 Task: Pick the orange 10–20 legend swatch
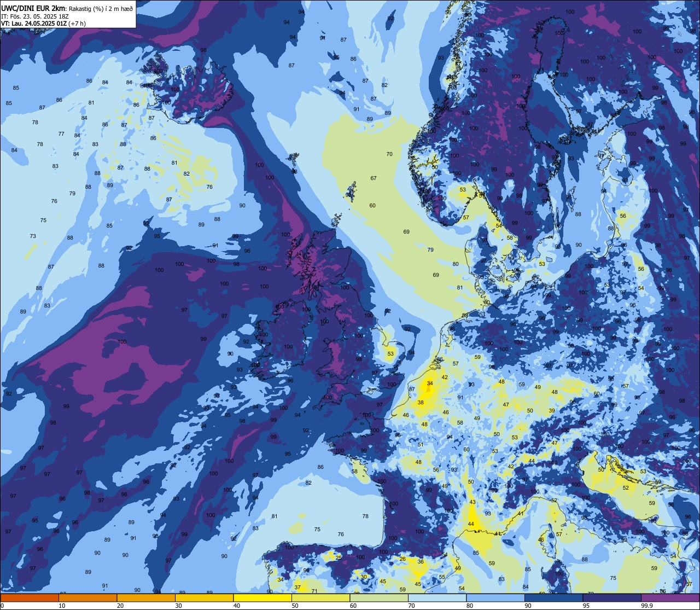click(x=87, y=597)
